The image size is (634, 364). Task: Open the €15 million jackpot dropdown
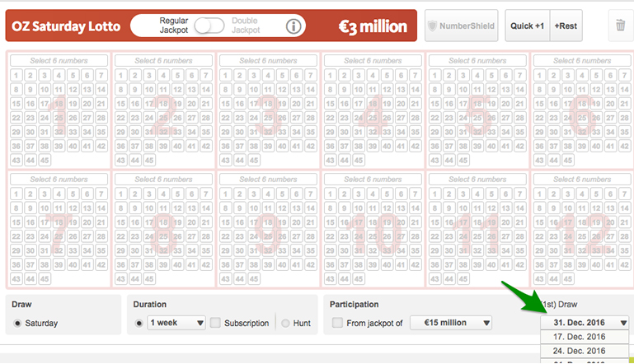coord(451,323)
